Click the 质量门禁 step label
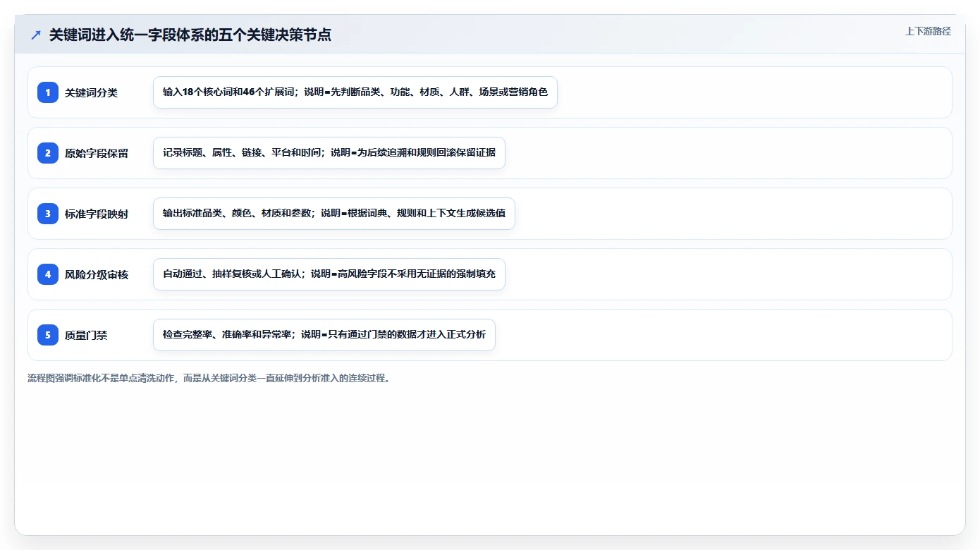 [86, 335]
